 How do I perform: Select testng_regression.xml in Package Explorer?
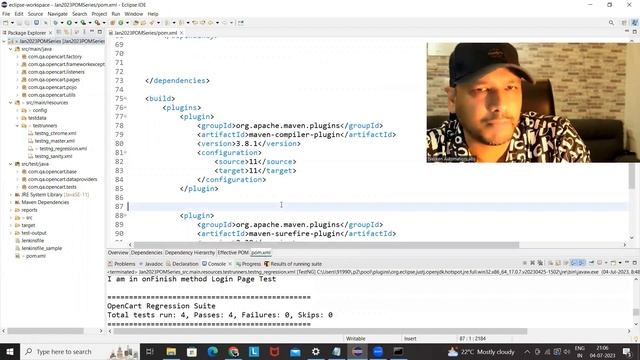click(63, 149)
